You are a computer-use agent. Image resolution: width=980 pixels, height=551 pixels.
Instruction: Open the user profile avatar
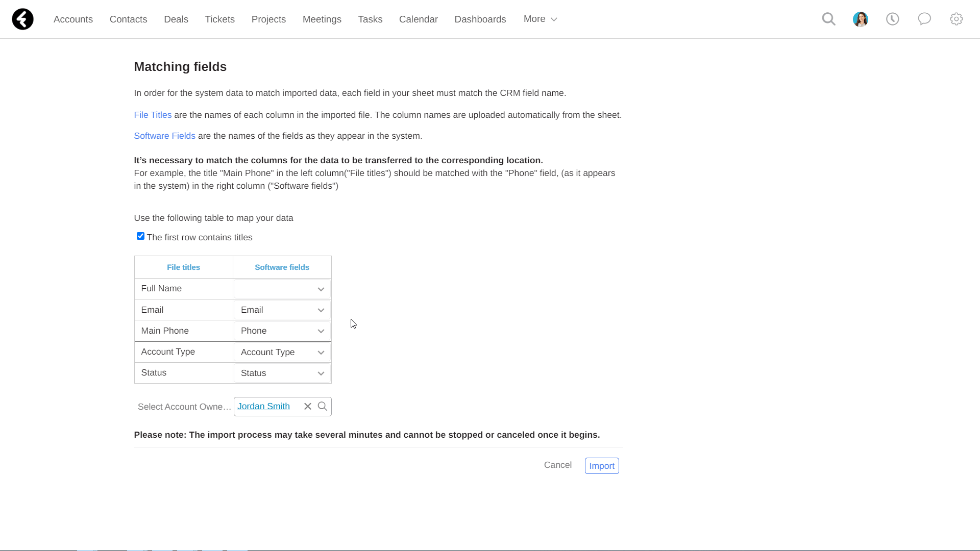861,19
